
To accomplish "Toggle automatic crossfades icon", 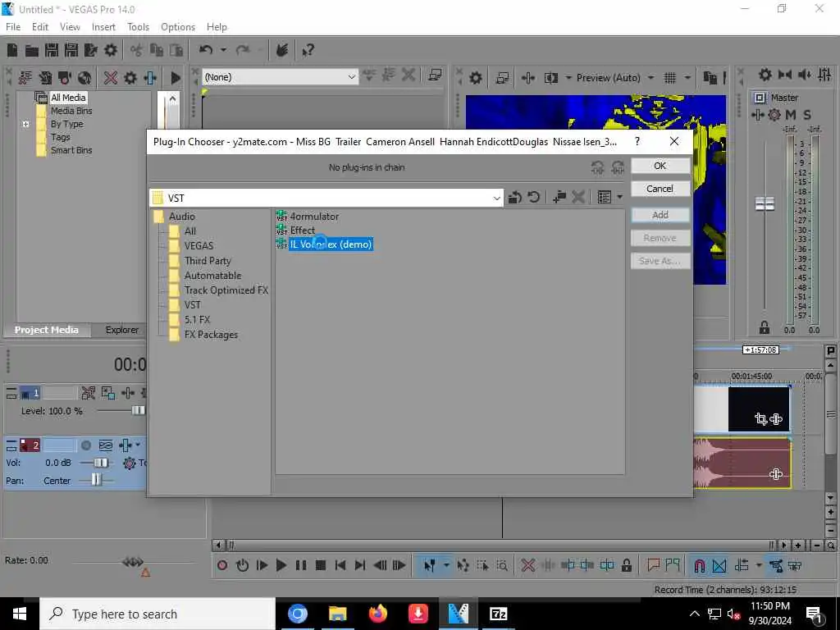I will click(x=719, y=565).
